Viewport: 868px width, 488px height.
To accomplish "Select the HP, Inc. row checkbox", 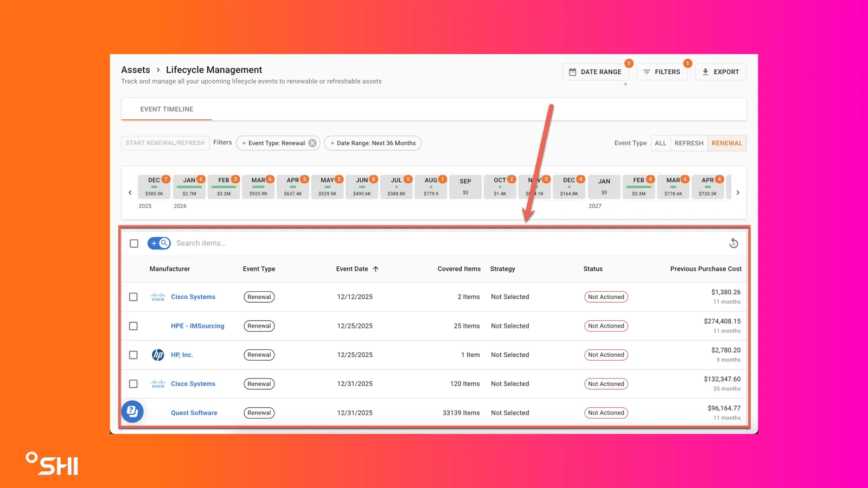I will [133, 355].
